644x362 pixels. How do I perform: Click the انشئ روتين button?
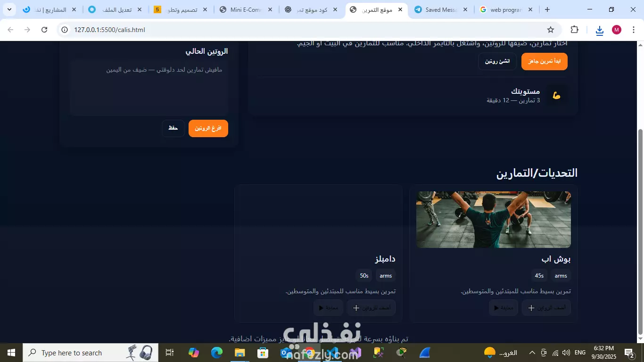(497, 61)
